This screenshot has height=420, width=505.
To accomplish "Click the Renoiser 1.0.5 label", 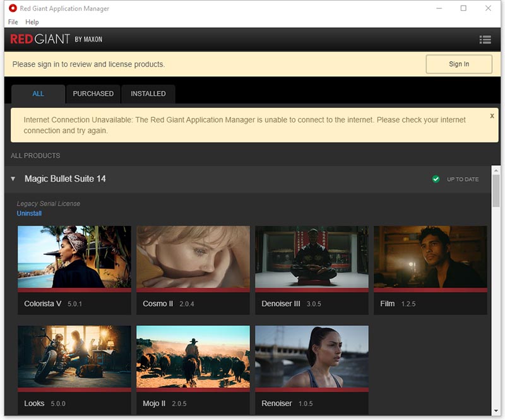I will tap(287, 404).
